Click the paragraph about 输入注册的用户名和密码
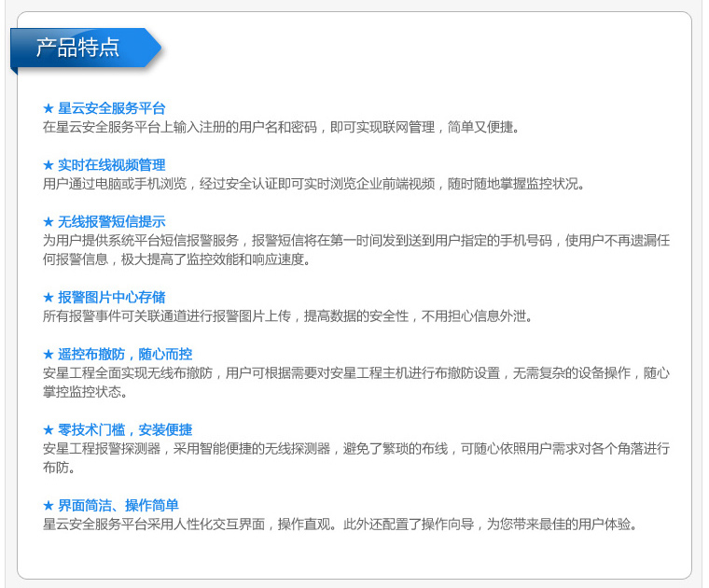 point(280,127)
